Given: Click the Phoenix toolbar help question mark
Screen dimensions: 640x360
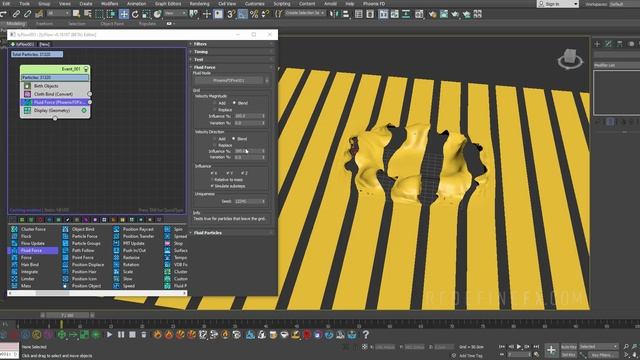Looking at the screenshot, I should pos(366,335).
